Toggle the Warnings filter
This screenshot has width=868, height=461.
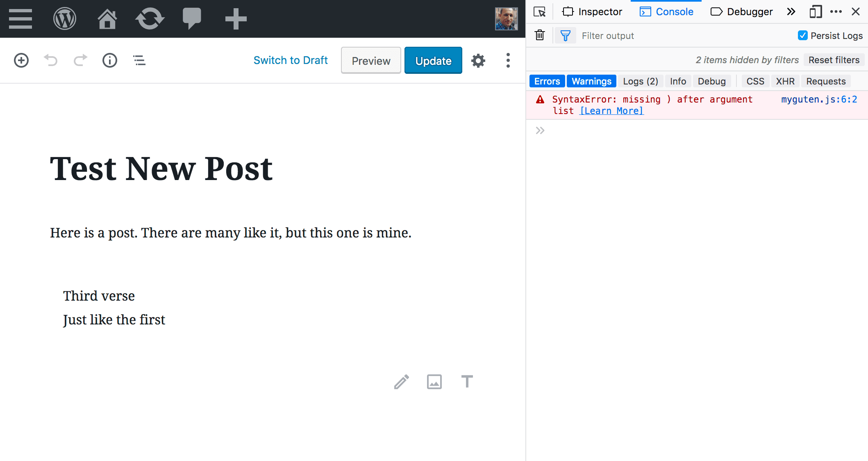point(591,81)
